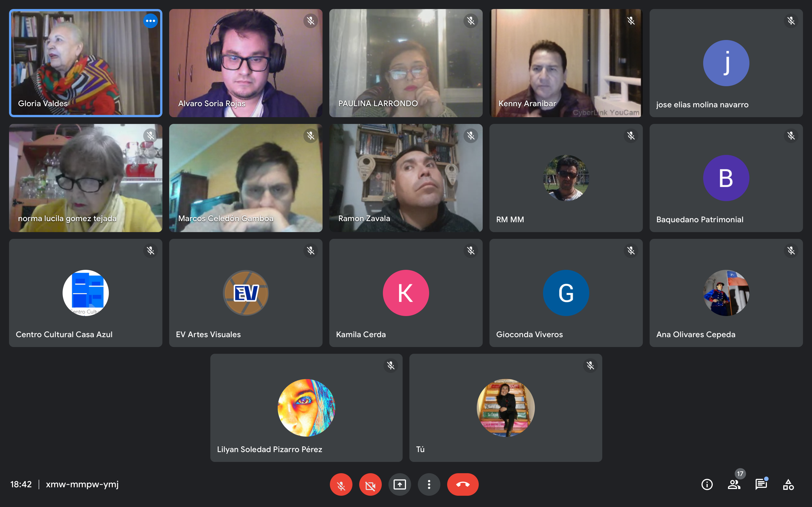Screen dimensions: 812x507
Task: Toggle the microphone mute button
Action: [341, 484]
